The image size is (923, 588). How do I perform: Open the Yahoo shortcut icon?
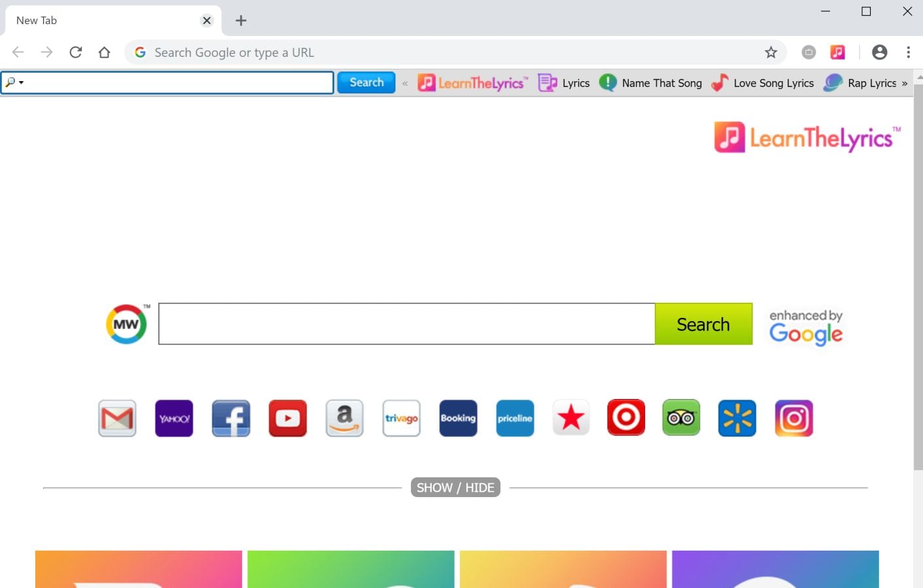click(174, 418)
